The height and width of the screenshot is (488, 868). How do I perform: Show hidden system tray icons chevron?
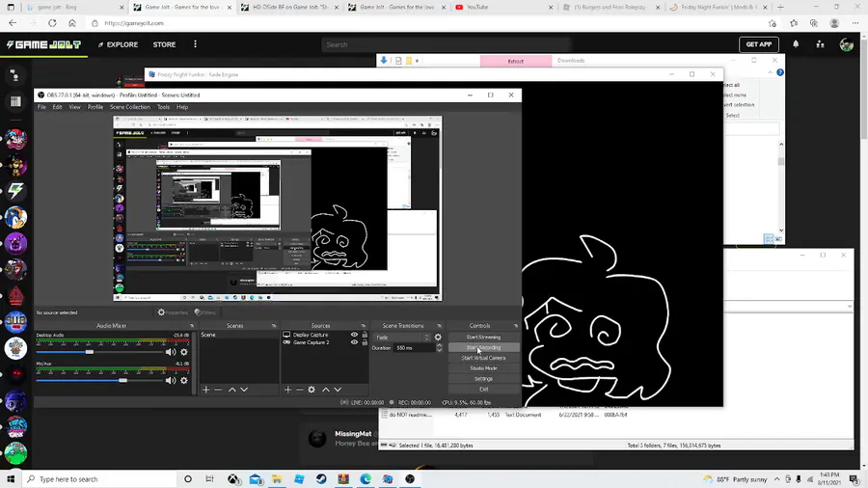click(x=777, y=479)
